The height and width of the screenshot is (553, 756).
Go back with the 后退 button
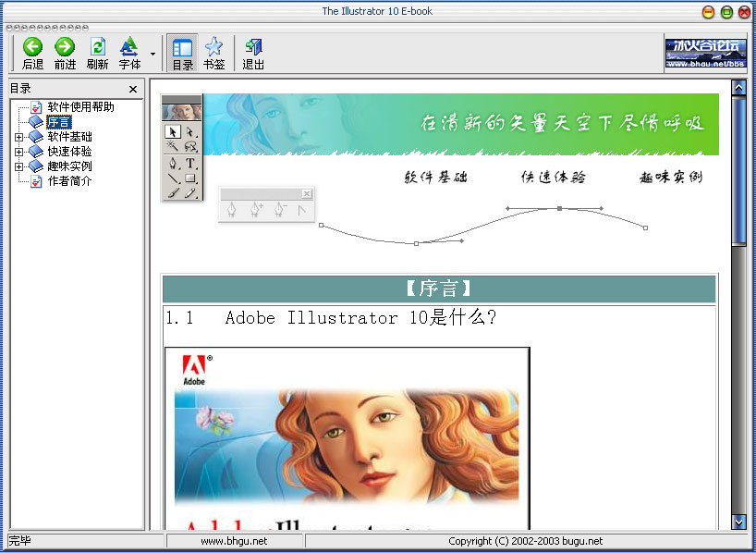pyautogui.click(x=32, y=54)
